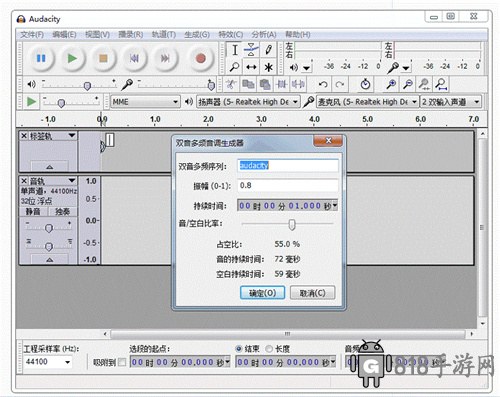Open the 轨道(T) menu
The height and width of the screenshot is (397, 500).
point(163,35)
